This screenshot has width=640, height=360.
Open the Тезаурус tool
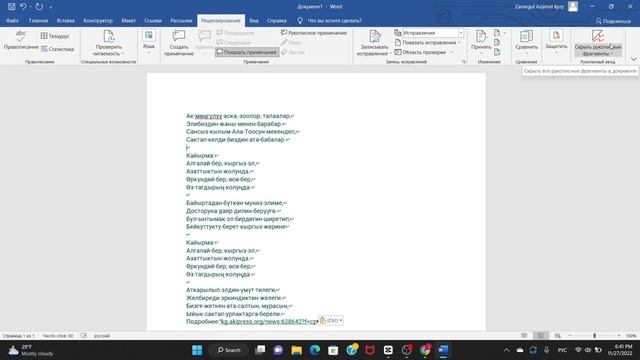pyautogui.click(x=55, y=36)
